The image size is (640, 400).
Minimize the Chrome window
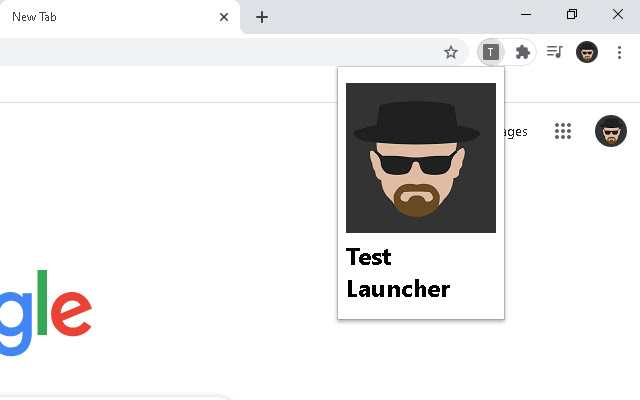[526, 15]
